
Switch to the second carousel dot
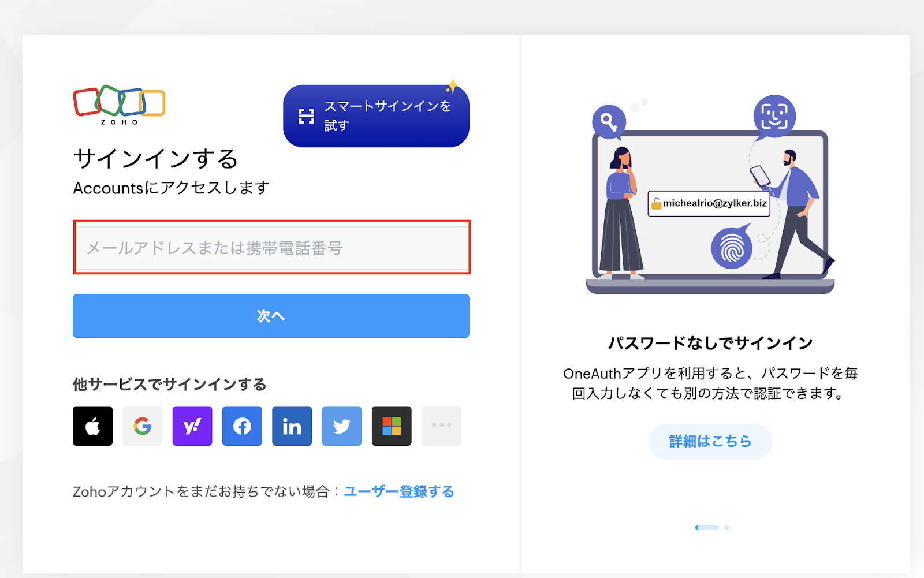point(726,528)
